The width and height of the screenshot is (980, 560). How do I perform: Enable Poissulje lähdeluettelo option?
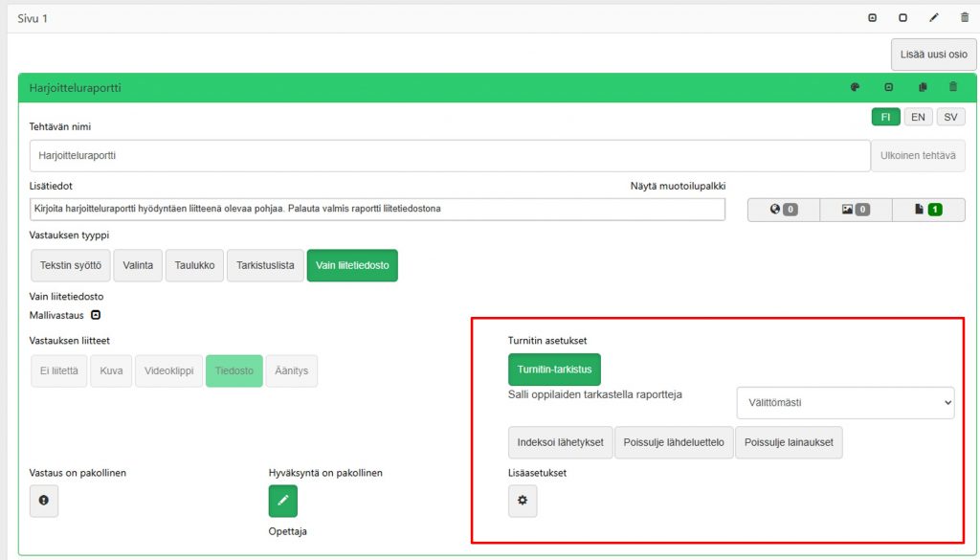(674, 442)
